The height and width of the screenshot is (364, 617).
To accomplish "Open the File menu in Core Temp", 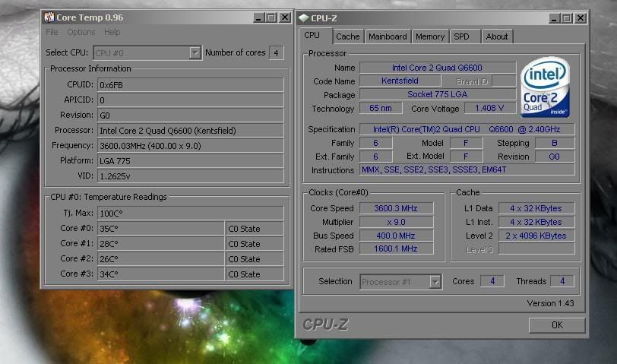I will [x=52, y=32].
